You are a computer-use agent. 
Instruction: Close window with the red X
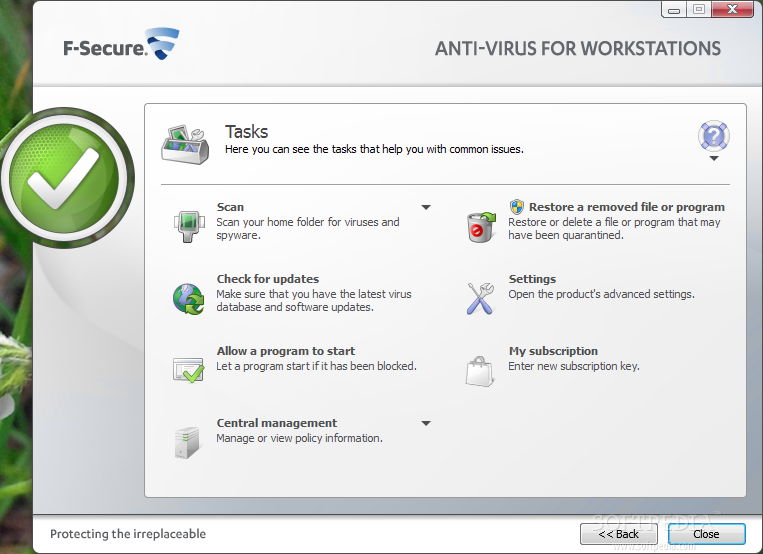[732, 9]
